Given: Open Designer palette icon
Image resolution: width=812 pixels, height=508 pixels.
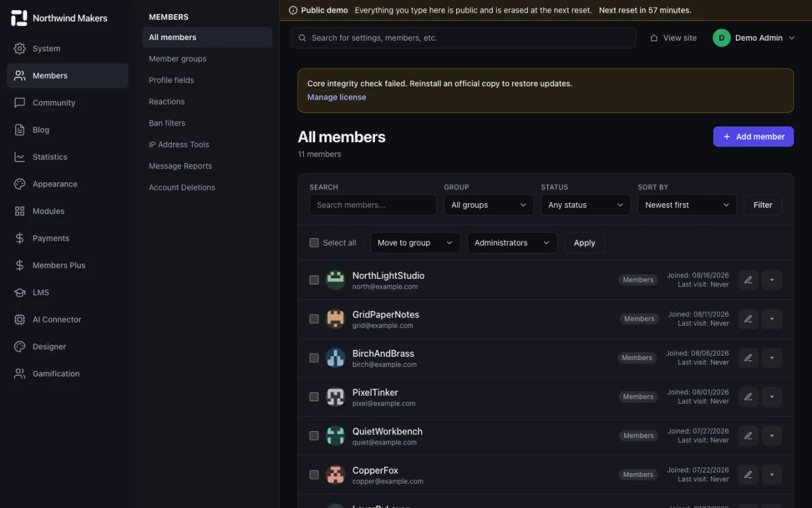Looking at the screenshot, I should (20, 347).
